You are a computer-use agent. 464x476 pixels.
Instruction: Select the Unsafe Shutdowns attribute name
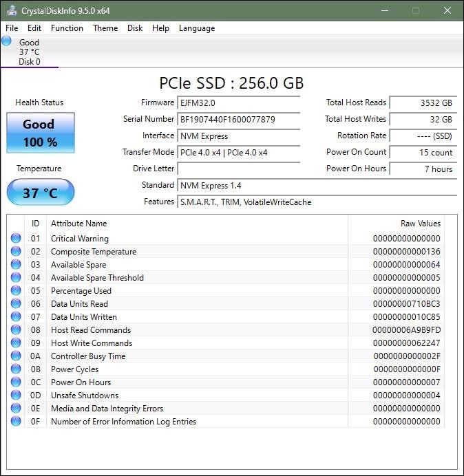pyautogui.click(x=85, y=396)
